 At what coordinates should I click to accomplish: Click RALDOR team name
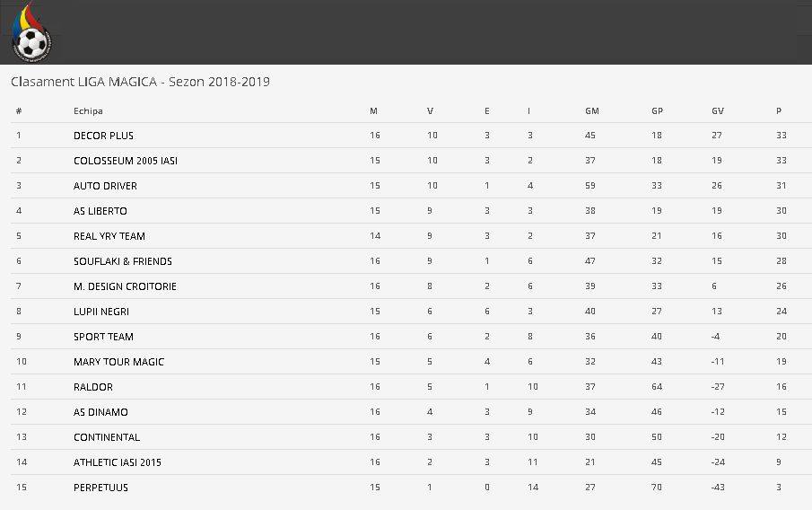coord(92,387)
